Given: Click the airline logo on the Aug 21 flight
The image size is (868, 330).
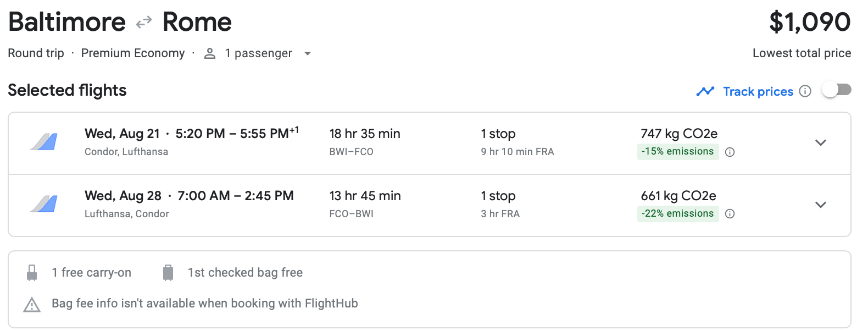Looking at the screenshot, I should click(x=43, y=142).
